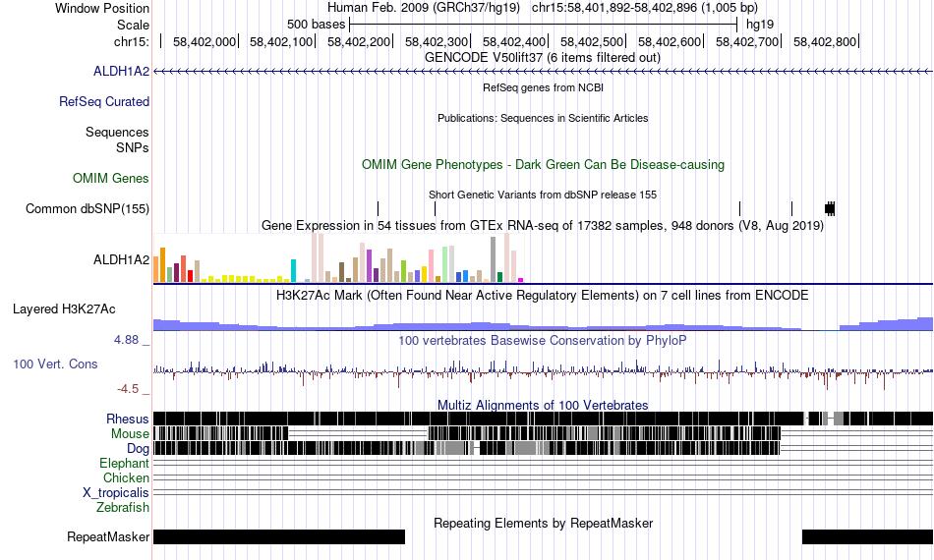This screenshot has width=934, height=560.
Task: Click the first dbSNP variant tick mark
Action: pyautogui.click(x=378, y=209)
